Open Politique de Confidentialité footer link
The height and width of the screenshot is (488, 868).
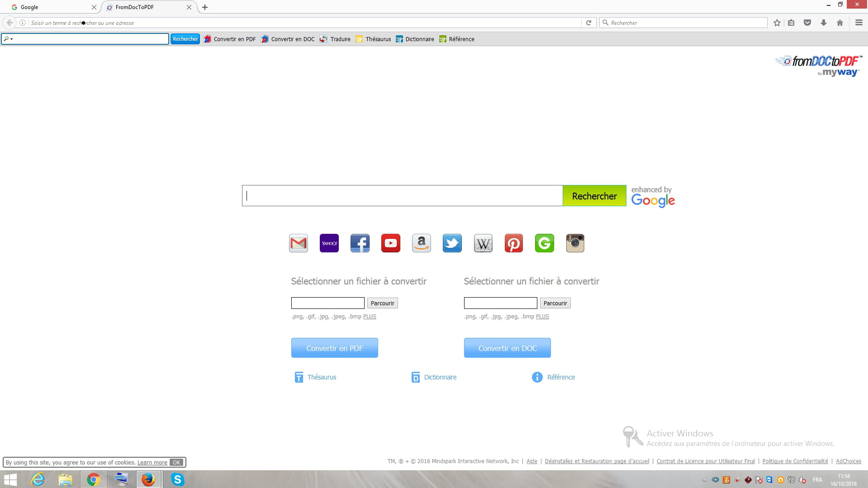[x=795, y=461]
